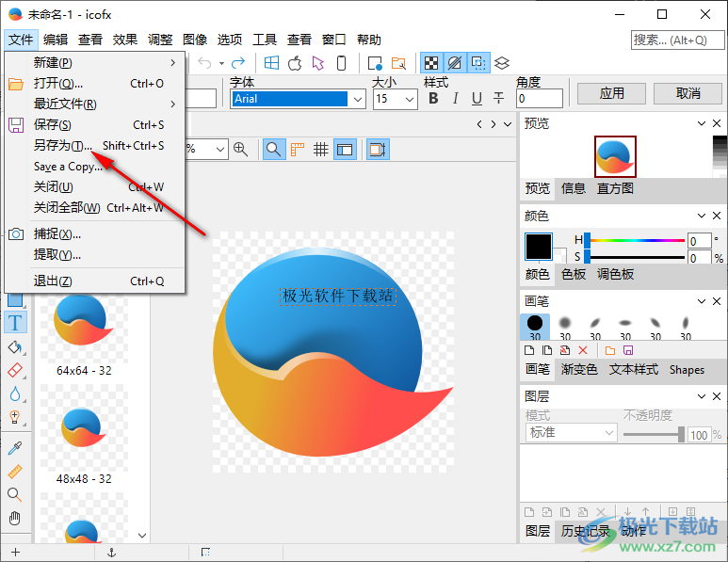Open the font dropdown showing Arial
This screenshot has width=728, height=562.
(x=358, y=99)
